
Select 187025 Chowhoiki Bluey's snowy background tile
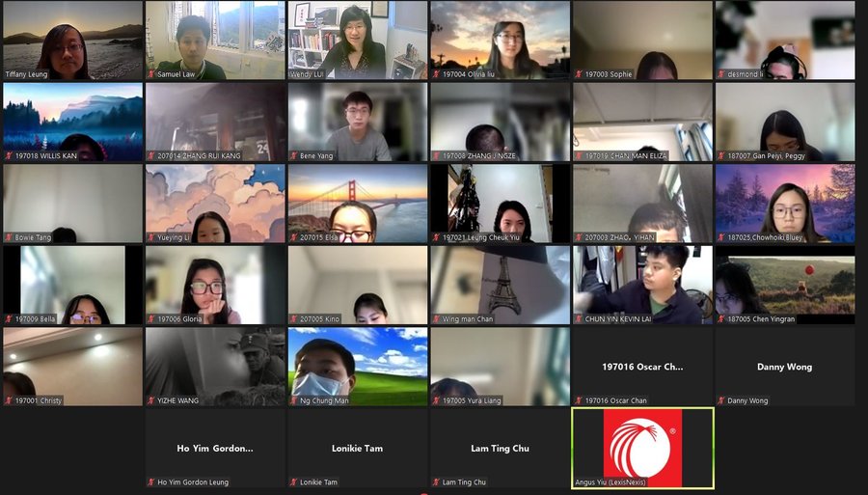tap(784, 203)
